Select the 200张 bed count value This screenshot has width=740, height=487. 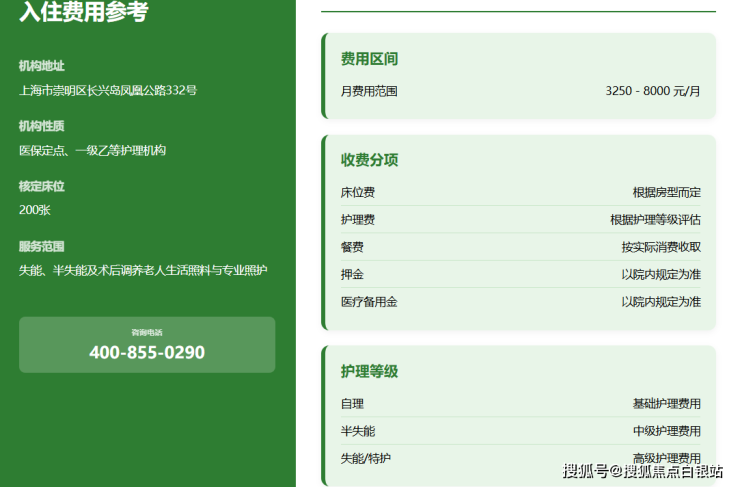(x=34, y=210)
